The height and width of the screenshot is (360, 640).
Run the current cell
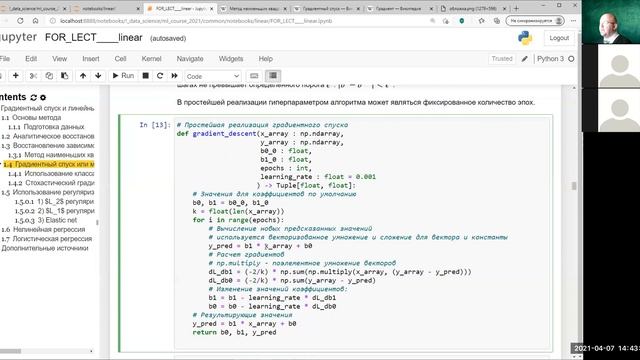123,76
